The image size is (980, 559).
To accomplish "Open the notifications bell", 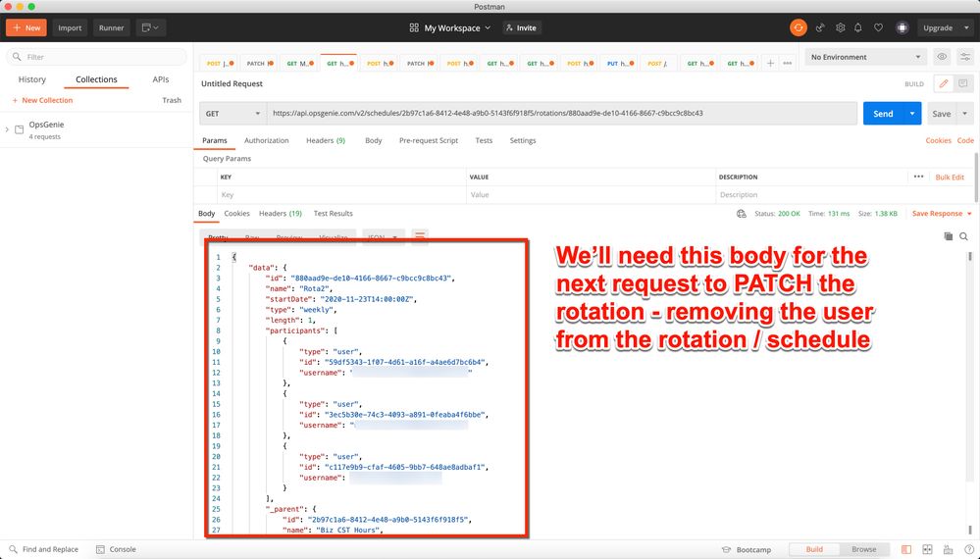I will pyautogui.click(x=858, y=27).
